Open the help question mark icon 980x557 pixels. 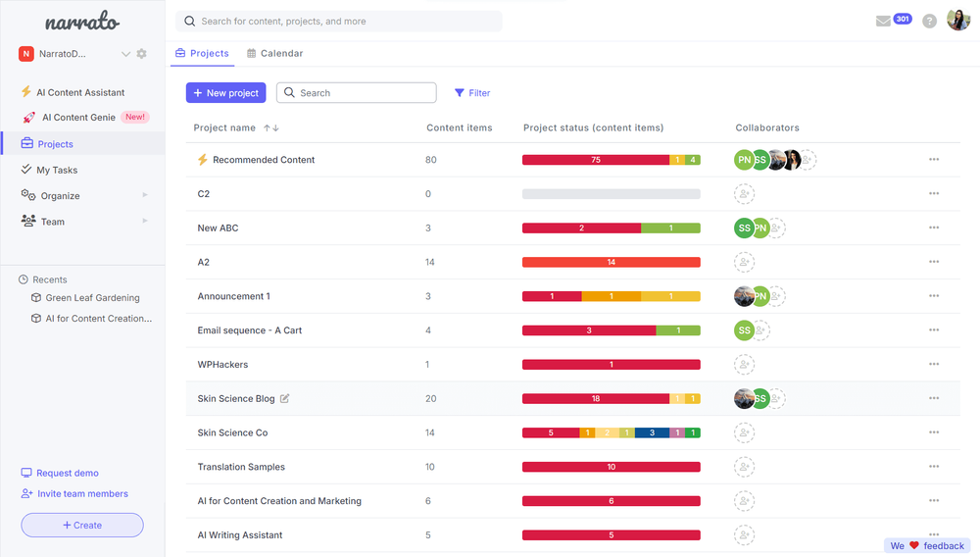click(x=929, y=22)
